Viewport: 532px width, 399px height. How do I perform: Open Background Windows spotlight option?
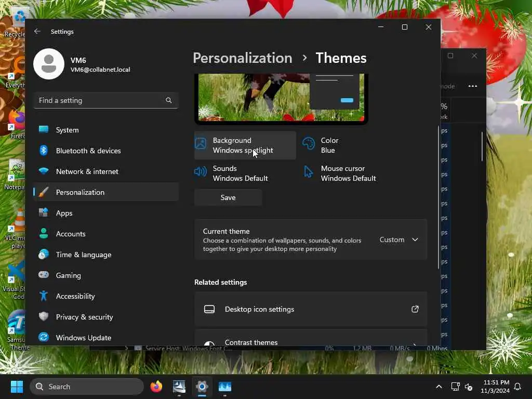coord(245,145)
